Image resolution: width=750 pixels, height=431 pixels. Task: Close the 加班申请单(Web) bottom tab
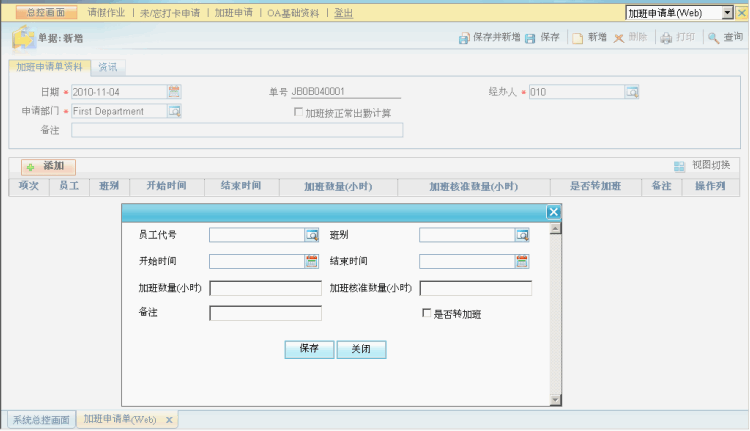point(169,420)
